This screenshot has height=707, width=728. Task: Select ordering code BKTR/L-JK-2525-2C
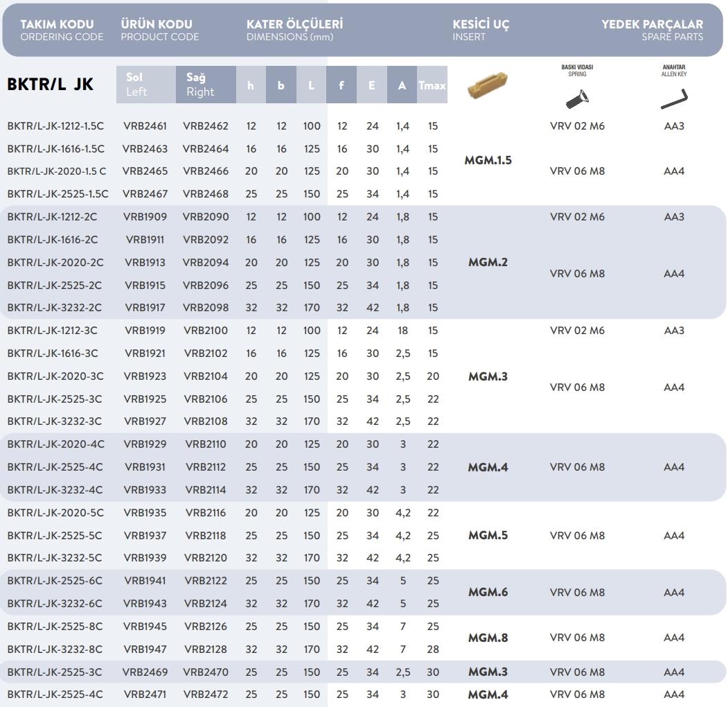coord(54,285)
